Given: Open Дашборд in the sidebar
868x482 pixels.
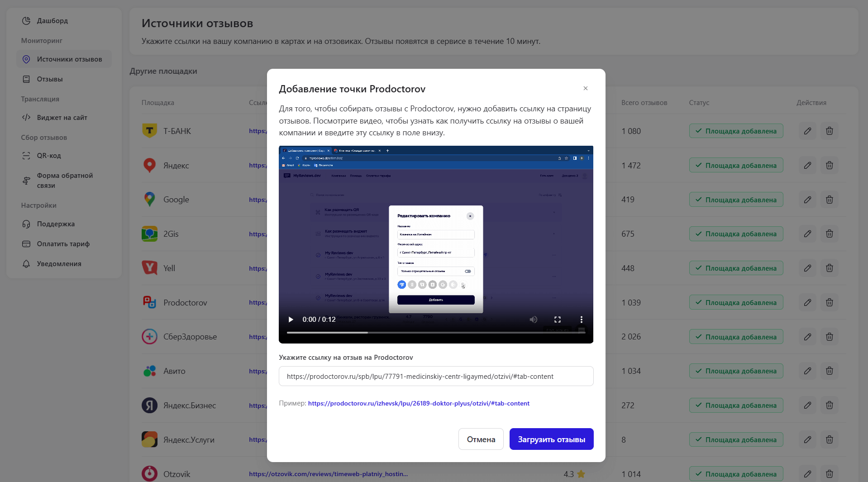Looking at the screenshot, I should point(52,21).
